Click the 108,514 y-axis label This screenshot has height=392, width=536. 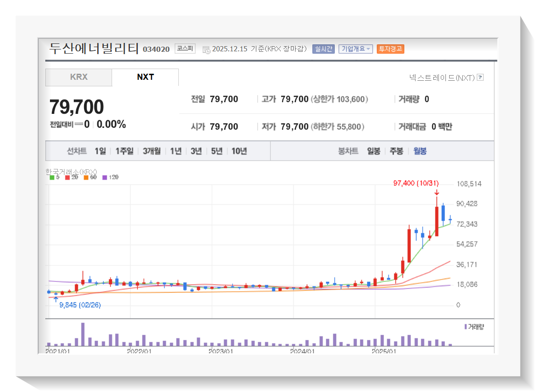coord(469,184)
